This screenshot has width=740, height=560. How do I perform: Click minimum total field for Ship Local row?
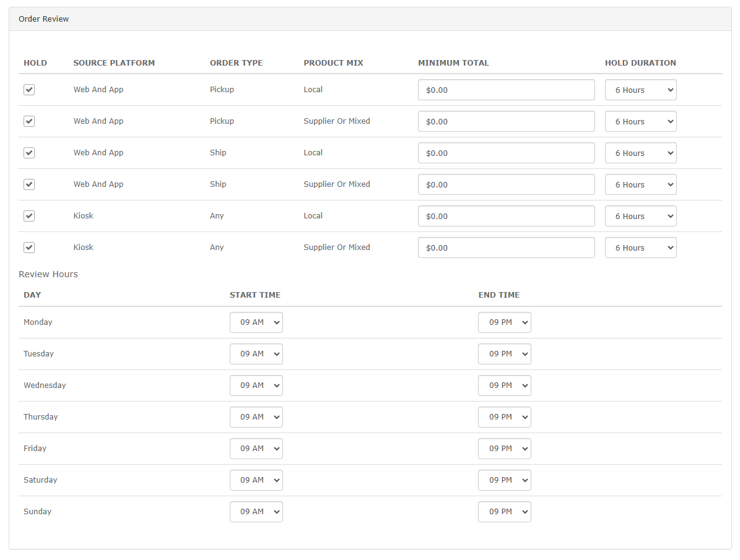click(x=507, y=153)
